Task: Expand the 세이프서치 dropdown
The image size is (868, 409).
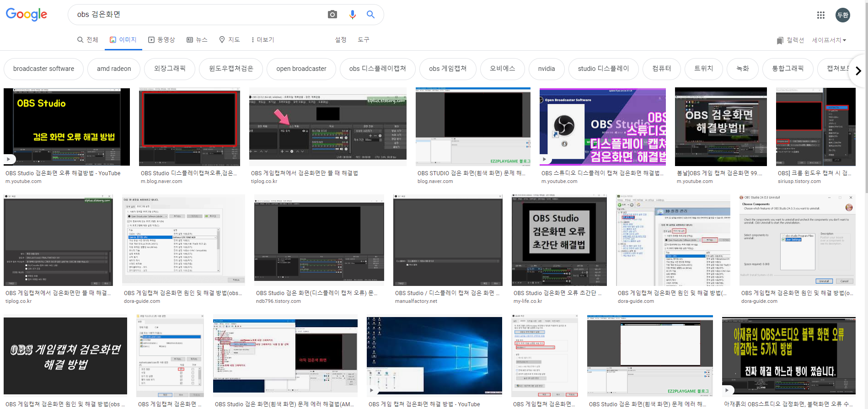Action: pyautogui.click(x=829, y=40)
